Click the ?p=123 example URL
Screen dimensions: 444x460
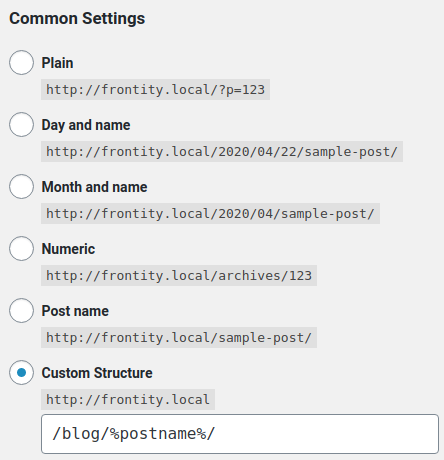155,90
